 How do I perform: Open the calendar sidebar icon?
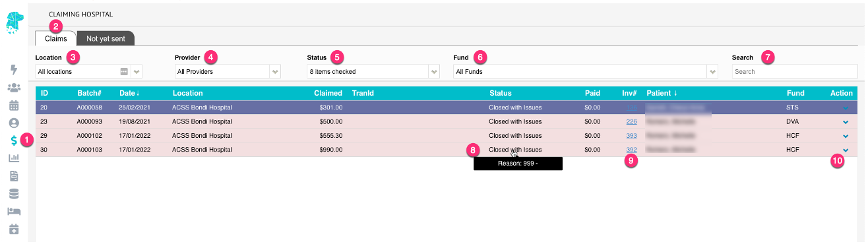[x=14, y=105]
